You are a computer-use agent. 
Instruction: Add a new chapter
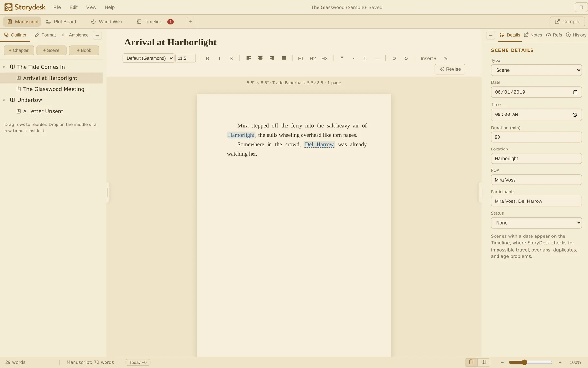click(19, 50)
